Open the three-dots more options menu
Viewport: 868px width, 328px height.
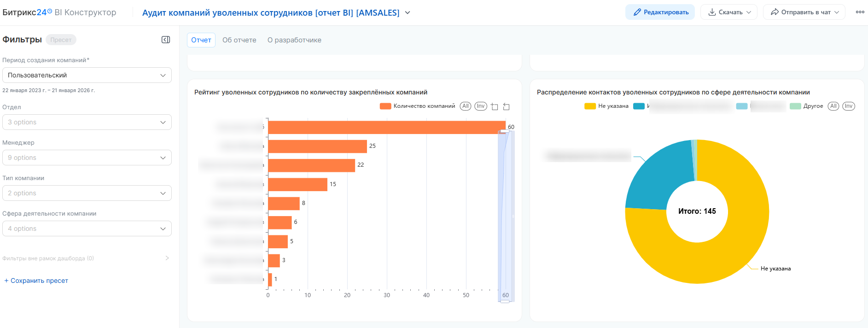tap(860, 12)
